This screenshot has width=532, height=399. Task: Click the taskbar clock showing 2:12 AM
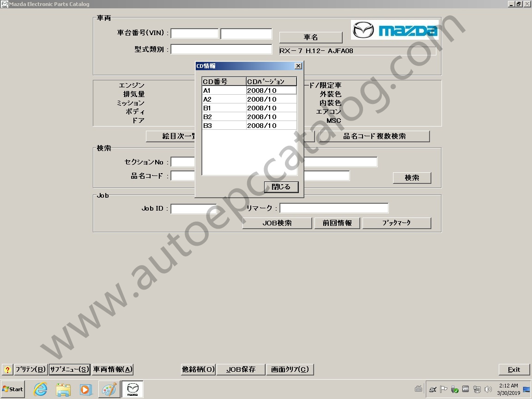click(x=508, y=389)
